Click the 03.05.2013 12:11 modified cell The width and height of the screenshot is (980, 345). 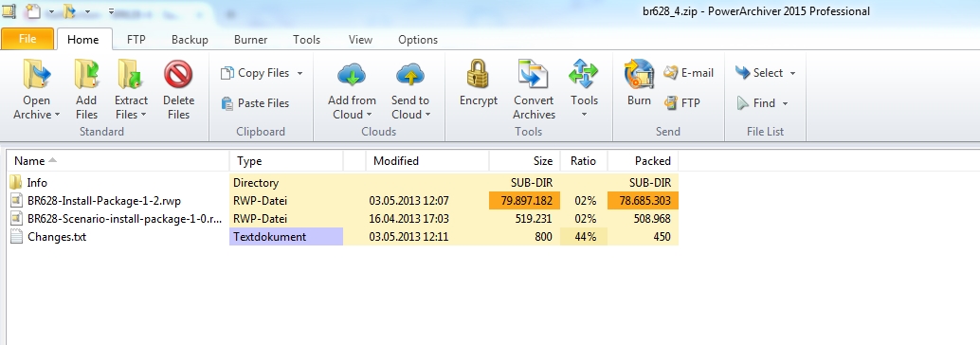click(x=427, y=237)
